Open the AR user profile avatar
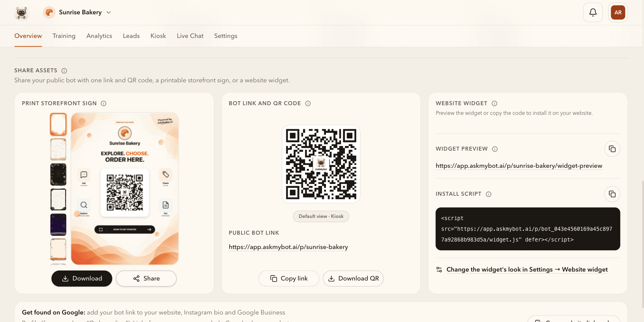This screenshot has height=322, width=644. tap(618, 13)
